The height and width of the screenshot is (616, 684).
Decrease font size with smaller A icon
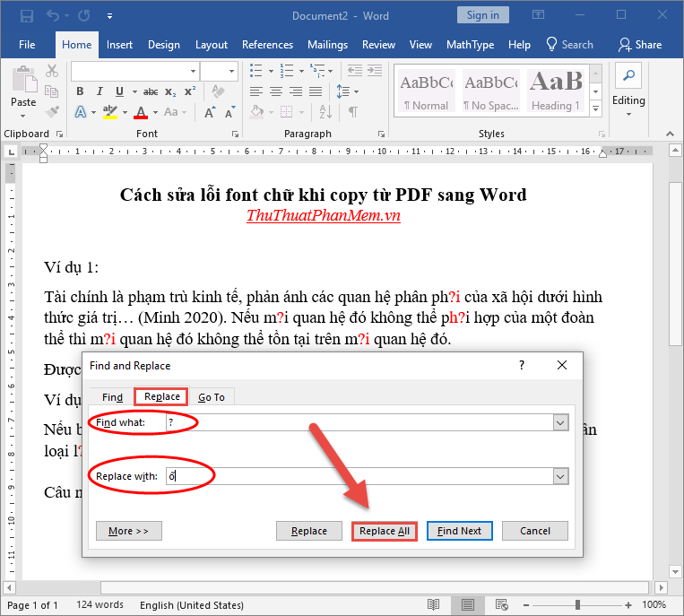pos(229,113)
